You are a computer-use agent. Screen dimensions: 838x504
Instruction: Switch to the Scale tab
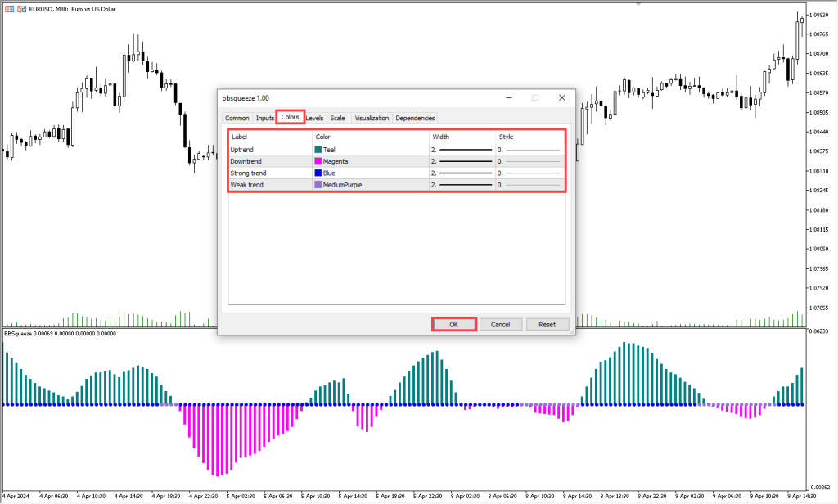tap(338, 118)
